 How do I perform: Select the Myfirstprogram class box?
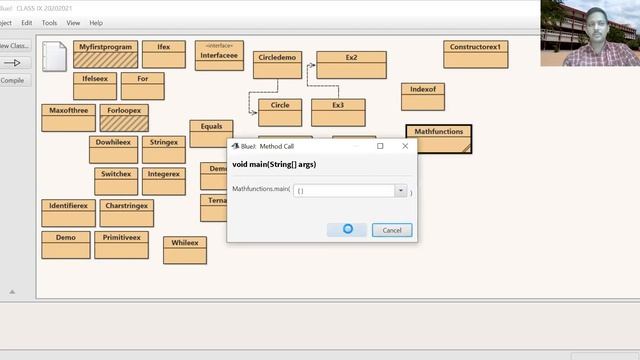[106, 54]
